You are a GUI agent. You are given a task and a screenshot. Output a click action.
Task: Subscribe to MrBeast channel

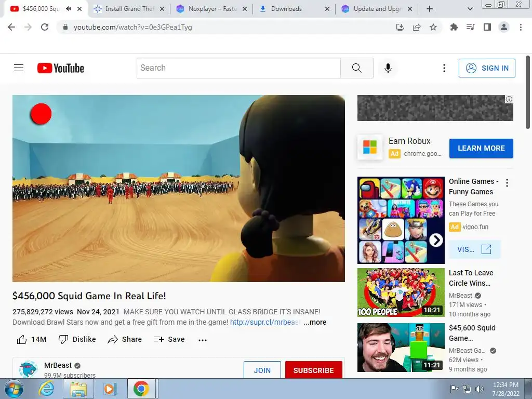click(313, 370)
